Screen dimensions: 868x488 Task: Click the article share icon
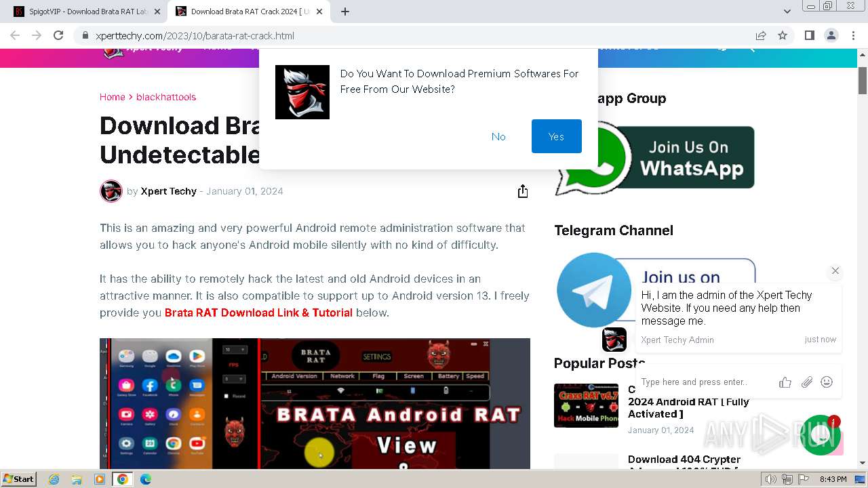(522, 191)
